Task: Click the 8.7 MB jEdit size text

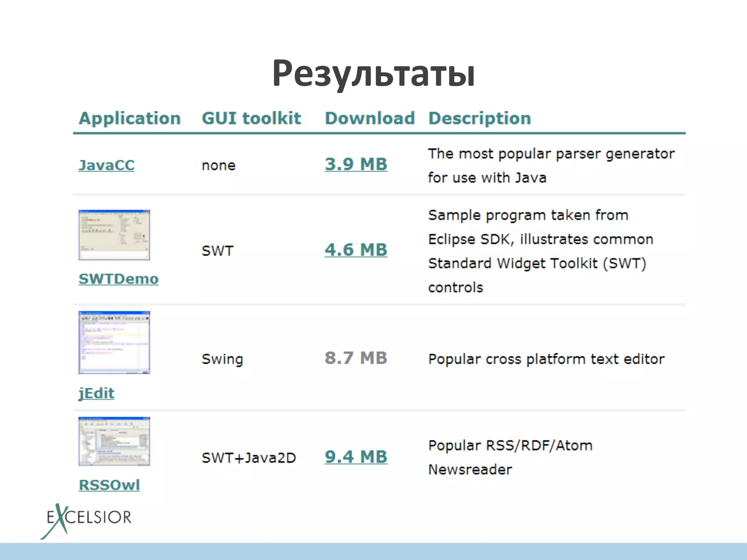Action: pos(356,358)
